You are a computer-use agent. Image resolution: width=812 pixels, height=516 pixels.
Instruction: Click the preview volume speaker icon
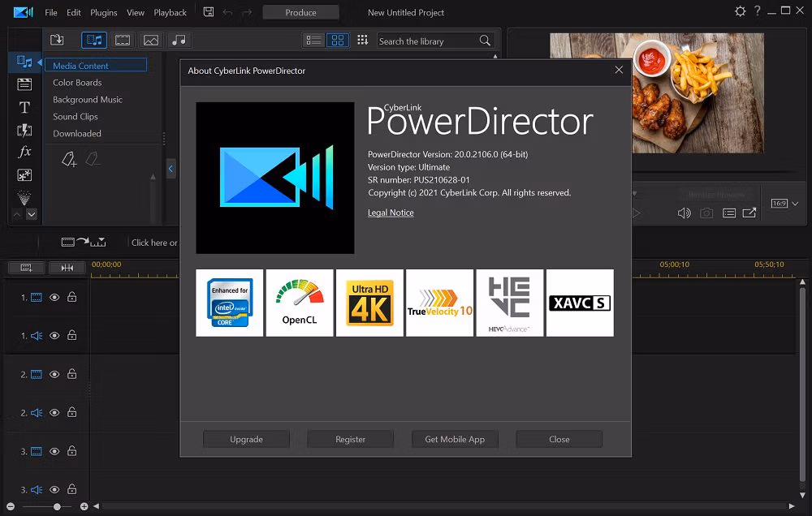(684, 213)
